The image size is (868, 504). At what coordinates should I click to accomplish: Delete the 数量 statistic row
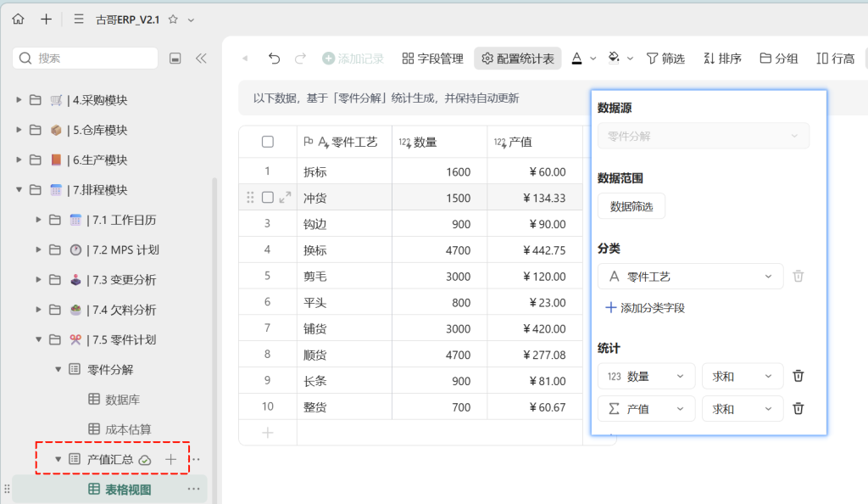(x=798, y=376)
